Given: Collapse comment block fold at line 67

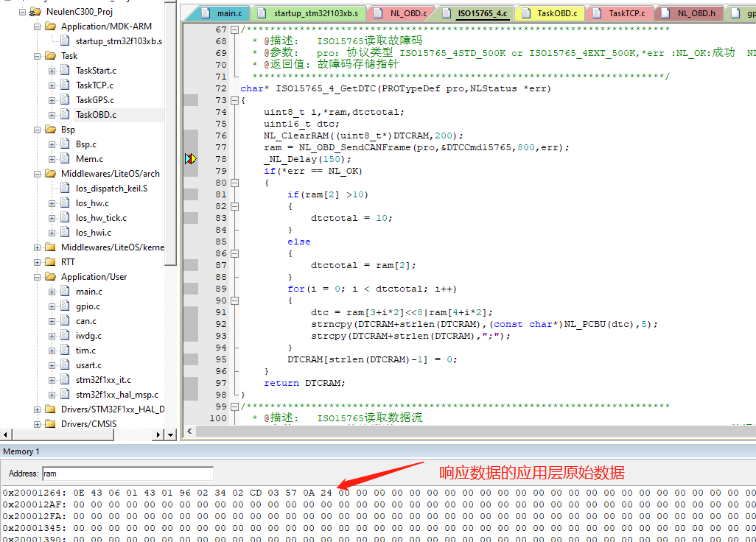Looking at the screenshot, I should pos(235,29).
